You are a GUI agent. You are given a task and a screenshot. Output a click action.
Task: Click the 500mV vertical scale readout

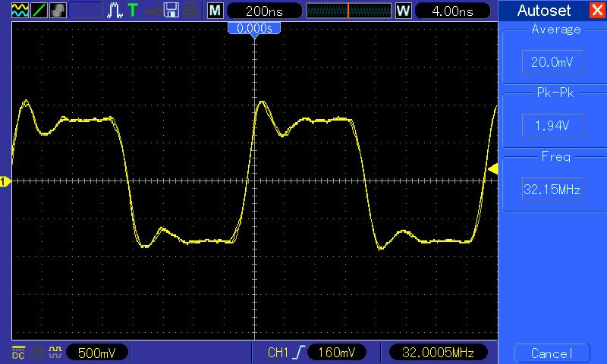97,353
